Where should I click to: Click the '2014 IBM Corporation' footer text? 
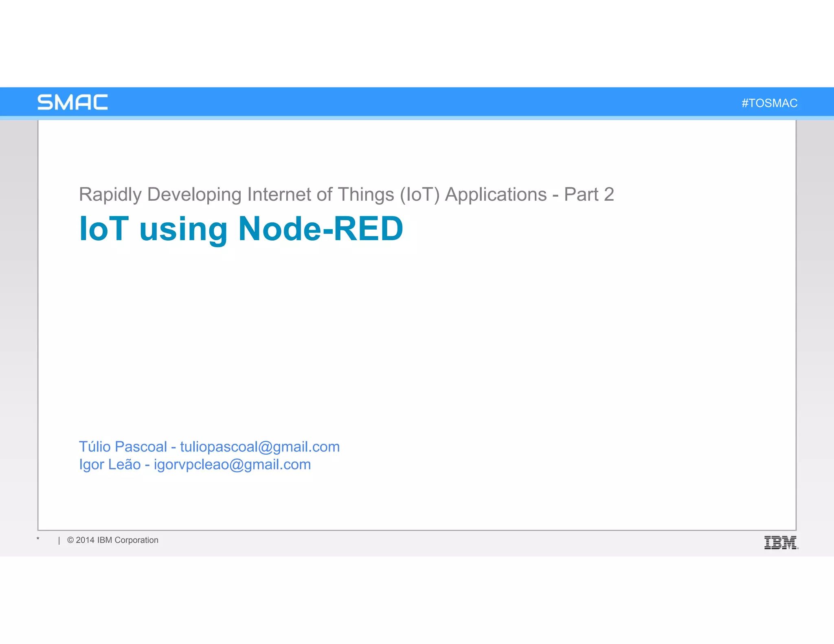[x=117, y=540]
